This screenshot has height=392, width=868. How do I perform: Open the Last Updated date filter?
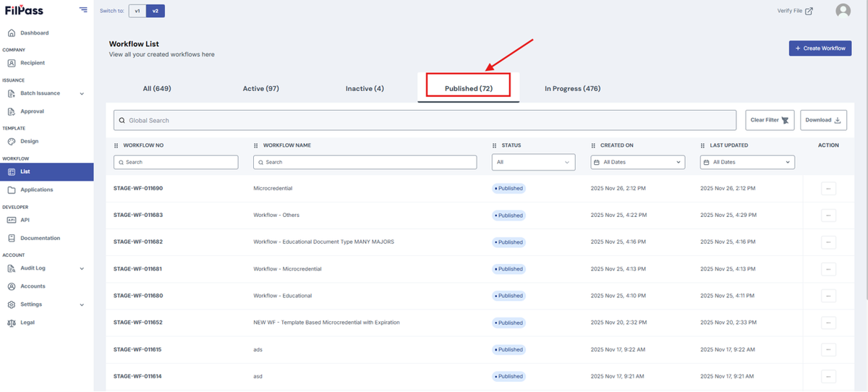click(747, 163)
